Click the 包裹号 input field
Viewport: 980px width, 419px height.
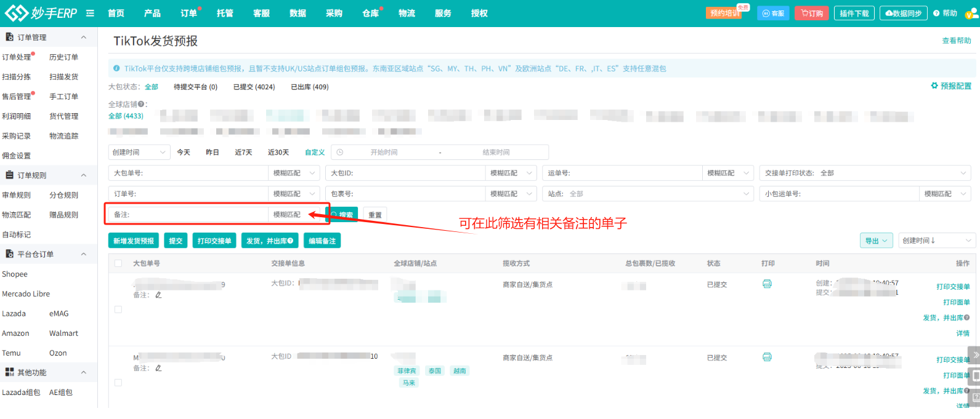(405, 194)
